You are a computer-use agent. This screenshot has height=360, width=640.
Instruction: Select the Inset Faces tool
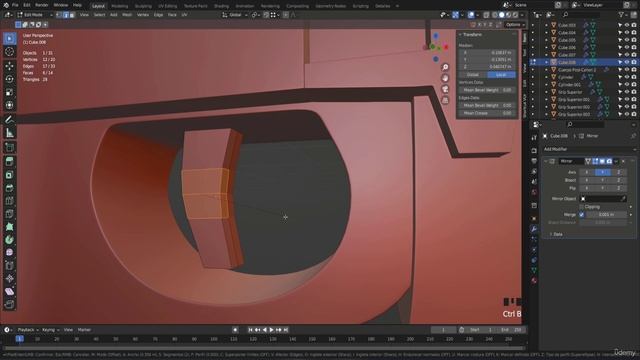pos(9,175)
